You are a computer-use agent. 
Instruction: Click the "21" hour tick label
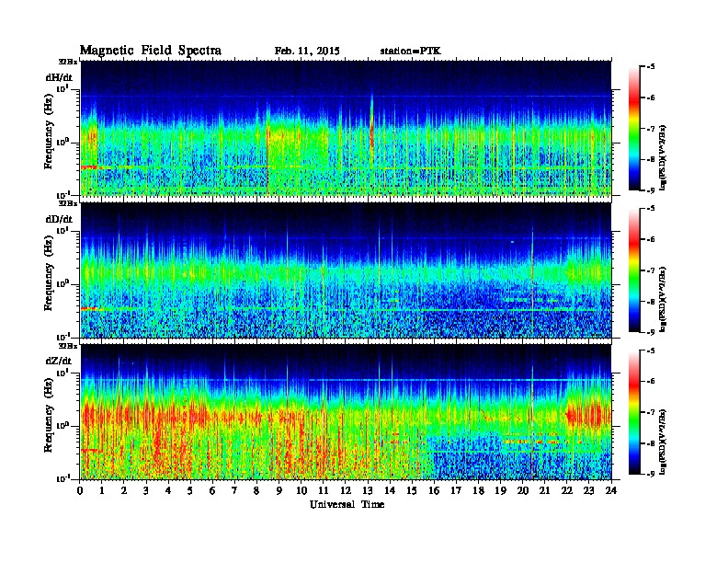(544, 490)
